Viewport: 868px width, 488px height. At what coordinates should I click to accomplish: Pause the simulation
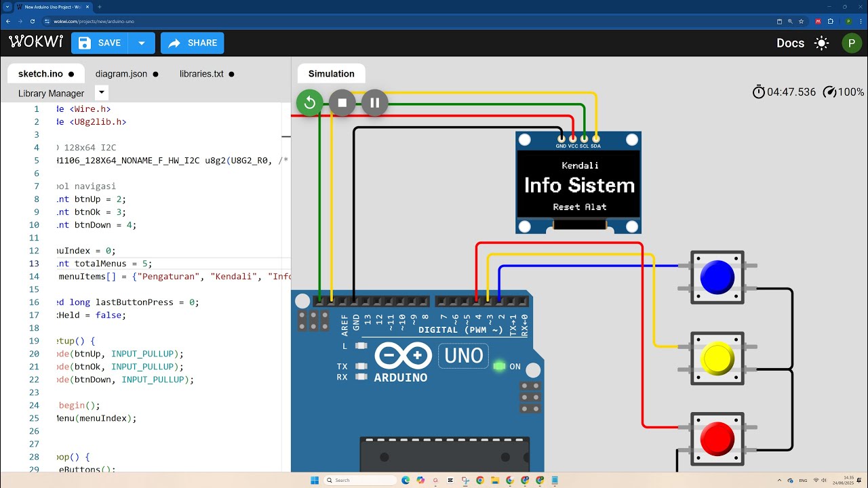375,103
